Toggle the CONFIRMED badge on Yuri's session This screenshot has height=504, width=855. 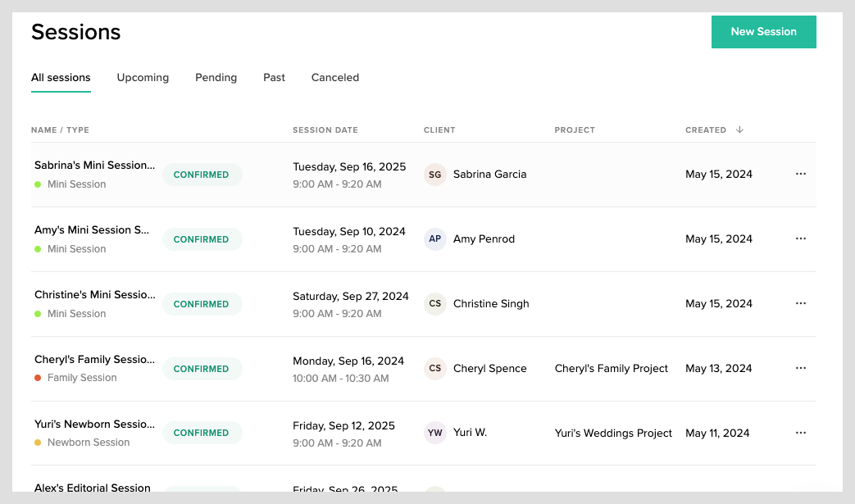pos(202,433)
